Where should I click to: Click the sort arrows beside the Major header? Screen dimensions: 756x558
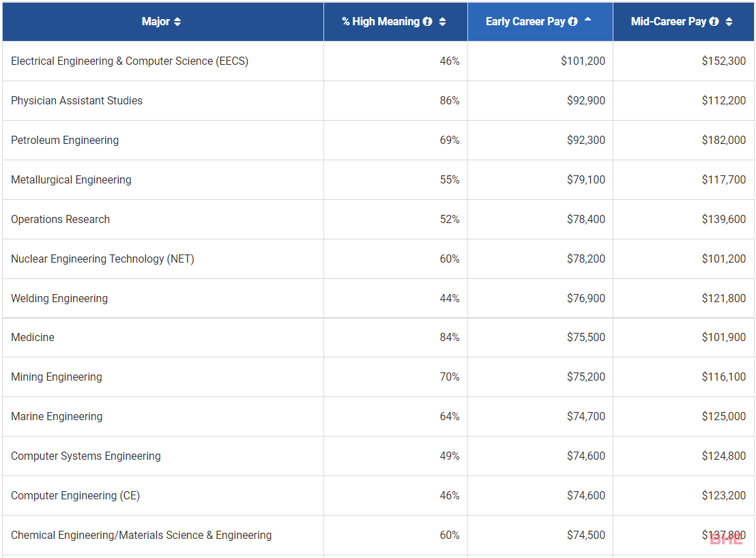point(177,22)
